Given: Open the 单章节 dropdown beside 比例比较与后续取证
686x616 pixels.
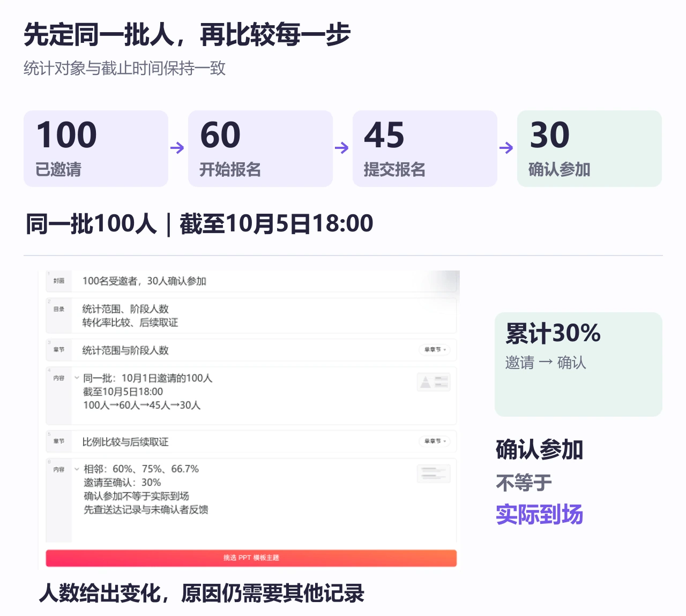Looking at the screenshot, I should tap(435, 441).
